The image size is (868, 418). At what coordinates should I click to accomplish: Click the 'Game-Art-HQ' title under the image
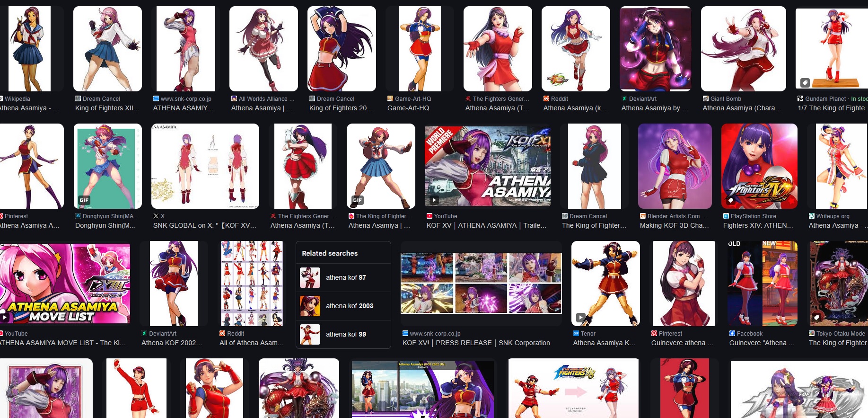tap(408, 108)
